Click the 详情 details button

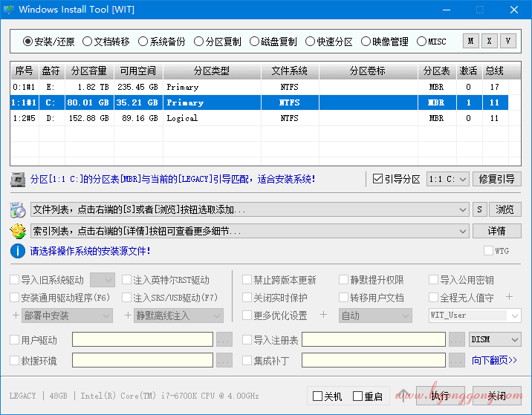click(497, 231)
